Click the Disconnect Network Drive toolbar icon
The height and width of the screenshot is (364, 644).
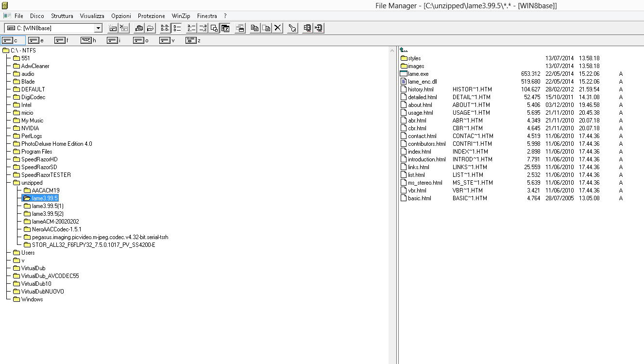pos(124,28)
